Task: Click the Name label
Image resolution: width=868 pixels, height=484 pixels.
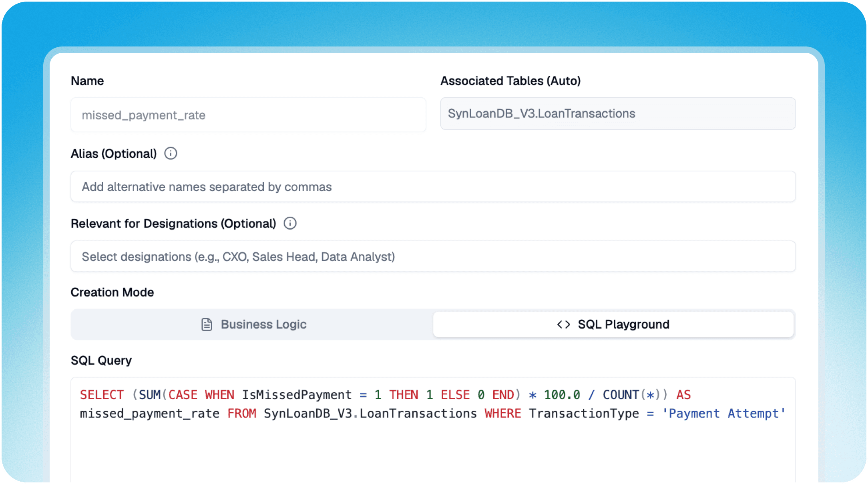Action: 87,81
